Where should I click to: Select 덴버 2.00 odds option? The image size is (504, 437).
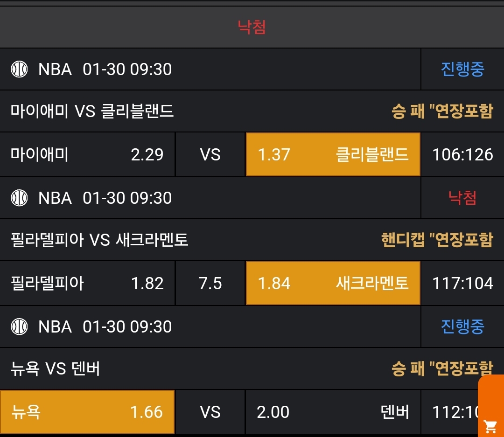point(333,412)
